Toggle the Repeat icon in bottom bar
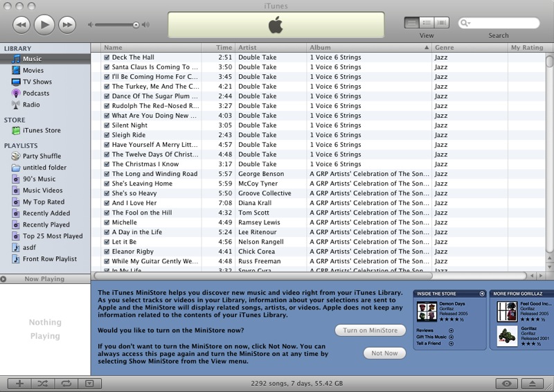The height and width of the screenshot is (392, 554). [x=66, y=383]
